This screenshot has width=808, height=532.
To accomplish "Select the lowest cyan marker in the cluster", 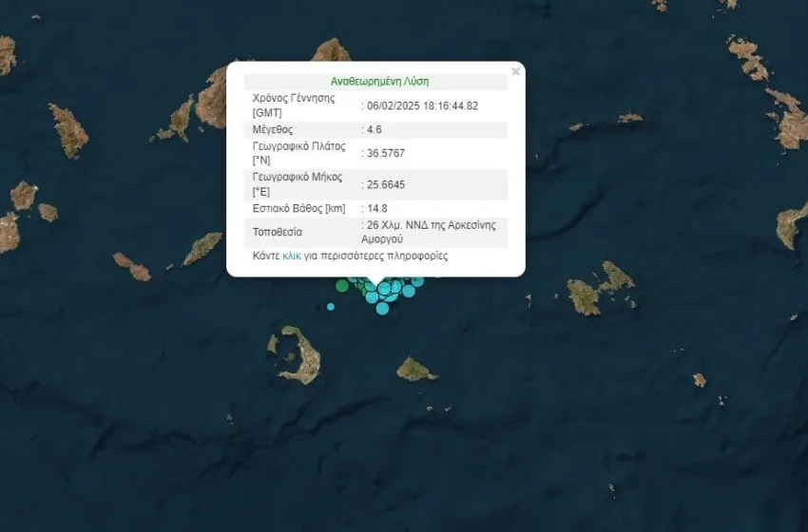I will click(382, 307).
